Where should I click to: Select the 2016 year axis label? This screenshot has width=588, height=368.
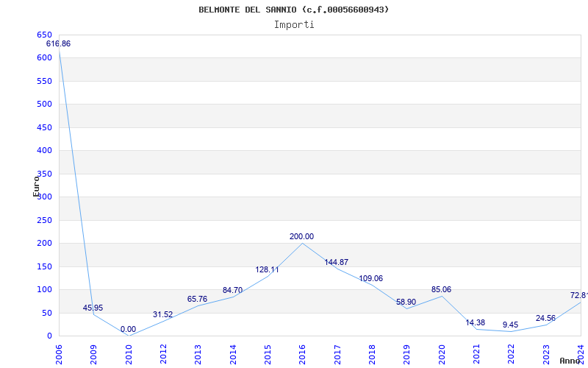tap(302, 355)
